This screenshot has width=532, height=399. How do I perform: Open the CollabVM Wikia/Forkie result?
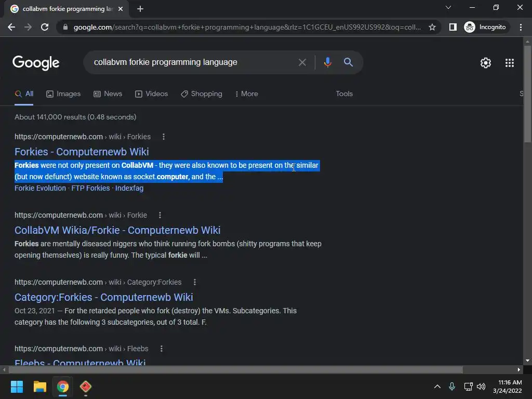click(x=117, y=230)
